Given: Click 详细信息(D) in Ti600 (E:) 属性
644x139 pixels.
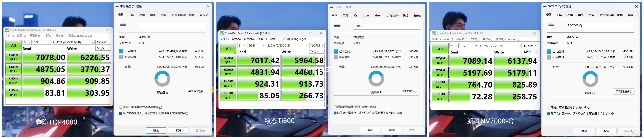Looking at the screenshot, I should pos(409,91).
